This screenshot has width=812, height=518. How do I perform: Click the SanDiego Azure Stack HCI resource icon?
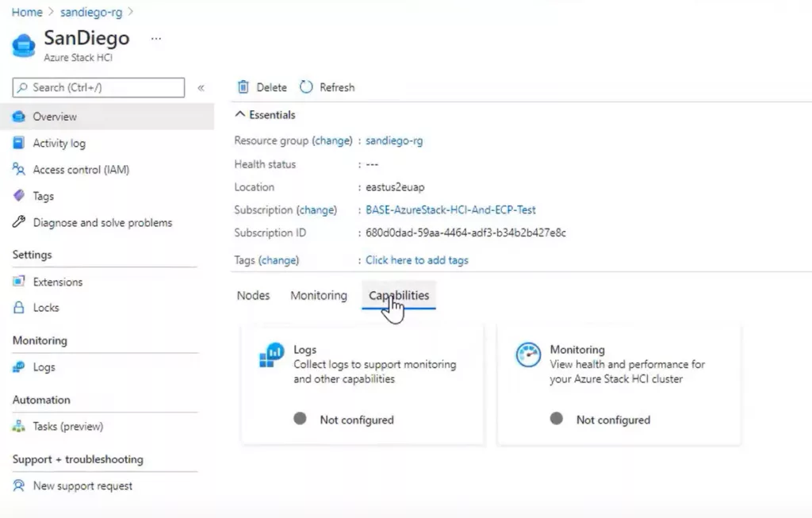24,45
